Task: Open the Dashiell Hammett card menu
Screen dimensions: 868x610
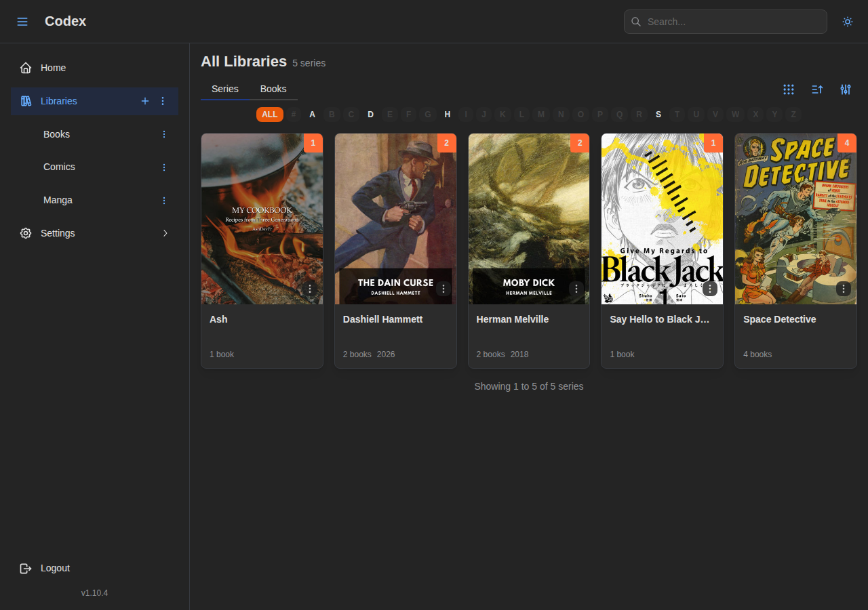Action: click(x=443, y=288)
